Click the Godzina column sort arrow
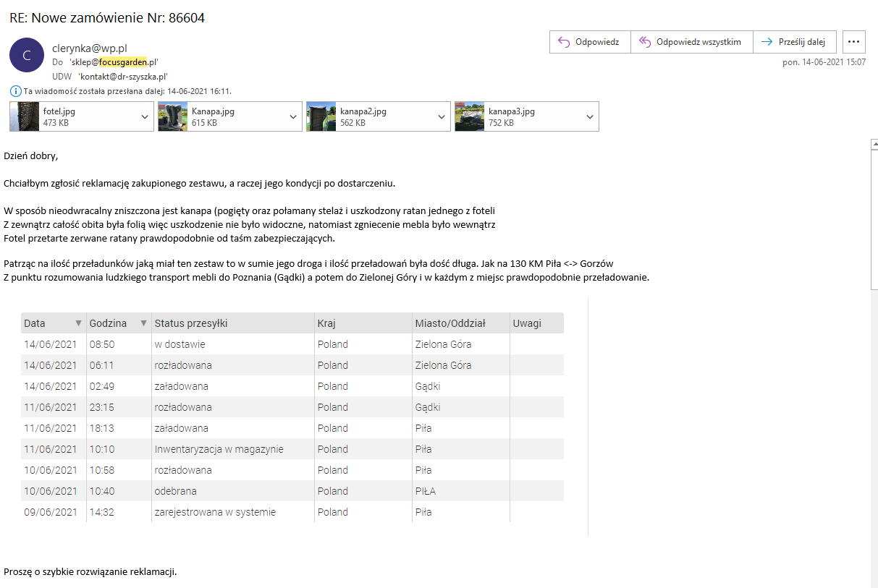 click(x=143, y=323)
